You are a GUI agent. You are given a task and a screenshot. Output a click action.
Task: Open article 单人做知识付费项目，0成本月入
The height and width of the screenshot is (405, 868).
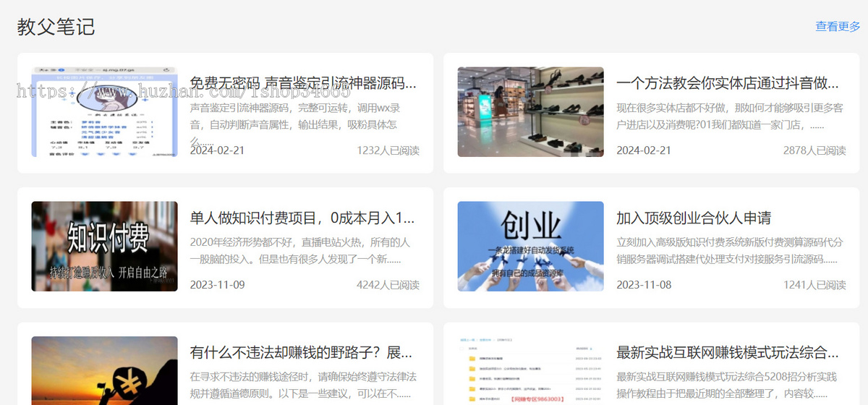302,218
